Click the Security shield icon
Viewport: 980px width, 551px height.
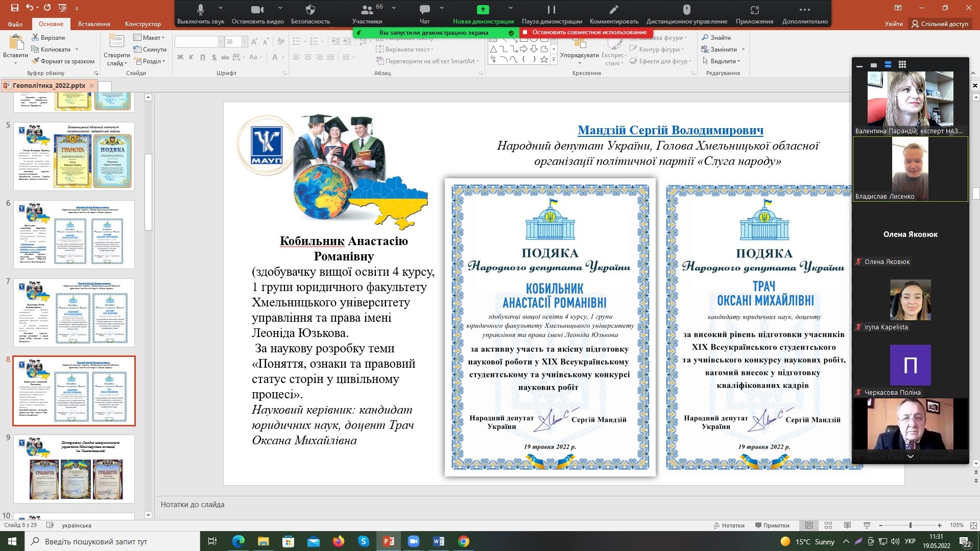click(x=310, y=10)
